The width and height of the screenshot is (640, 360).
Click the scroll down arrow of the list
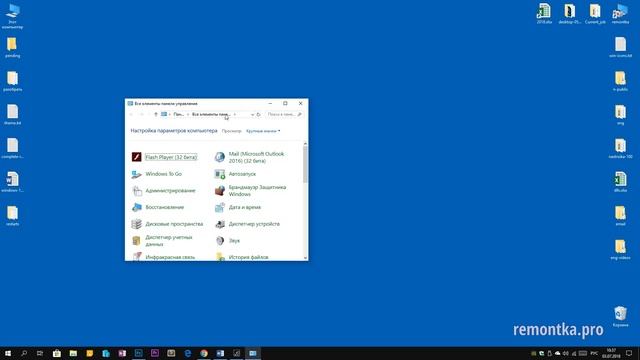click(305, 258)
